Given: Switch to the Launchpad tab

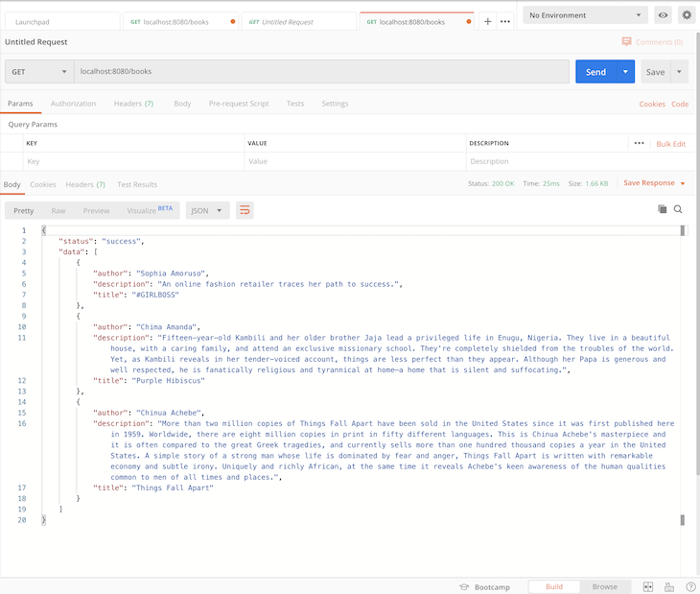Looking at the screenshot, I should pyautogui.click(x=62, y=22).
